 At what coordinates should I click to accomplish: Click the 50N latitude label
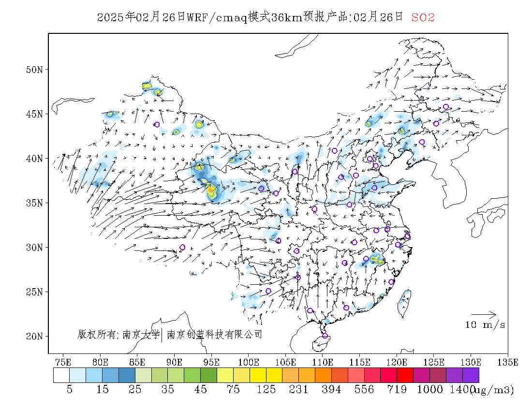35,70
